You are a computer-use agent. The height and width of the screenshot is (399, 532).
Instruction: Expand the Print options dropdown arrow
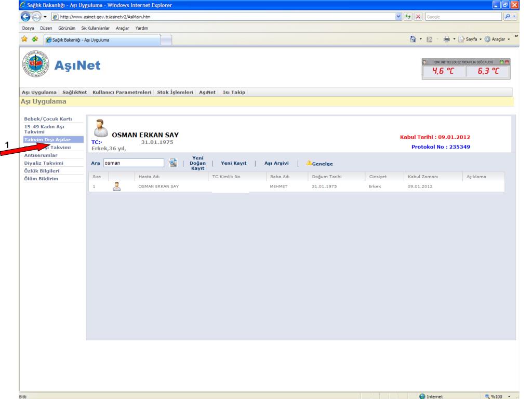pyautogui.click(x=454, y=39)
